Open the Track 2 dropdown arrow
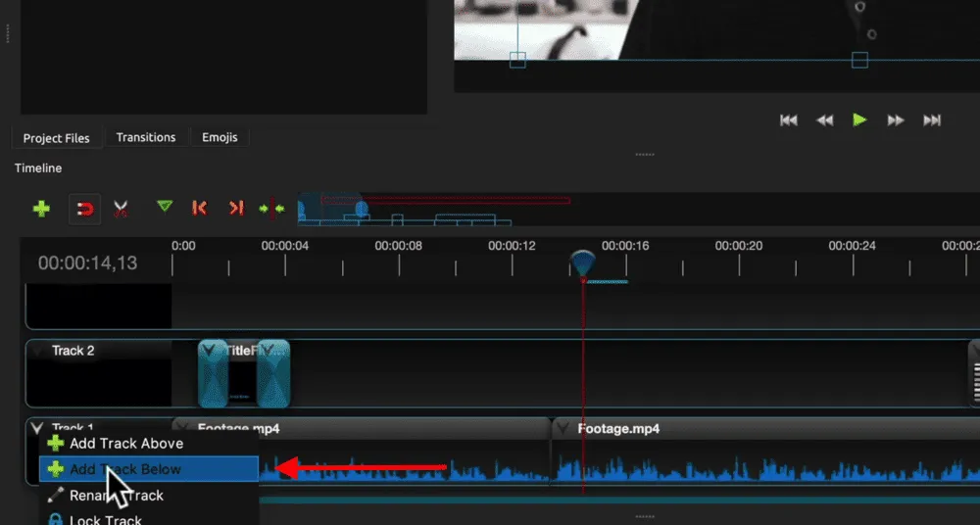980x525 pixels. pyautogui.click(x=38, y=351)
